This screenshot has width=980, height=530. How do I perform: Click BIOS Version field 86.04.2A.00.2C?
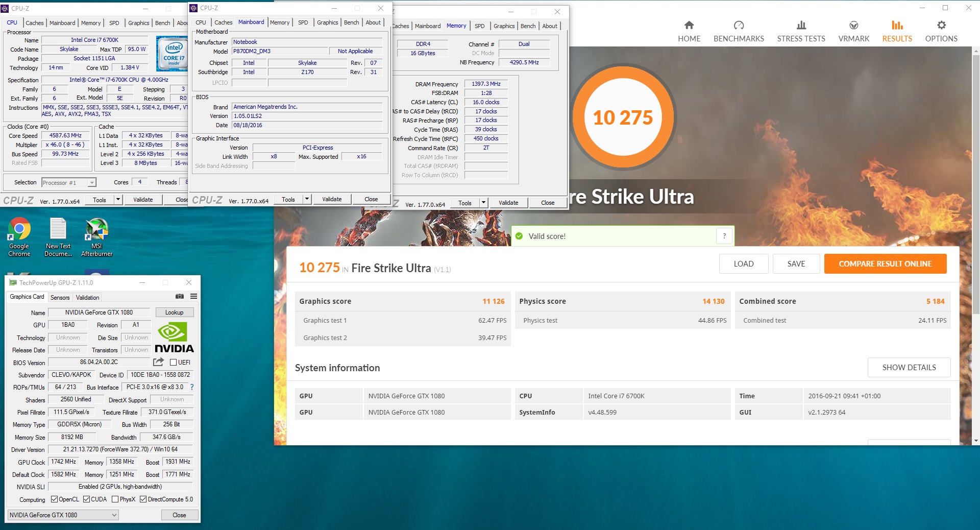point(99,362)
